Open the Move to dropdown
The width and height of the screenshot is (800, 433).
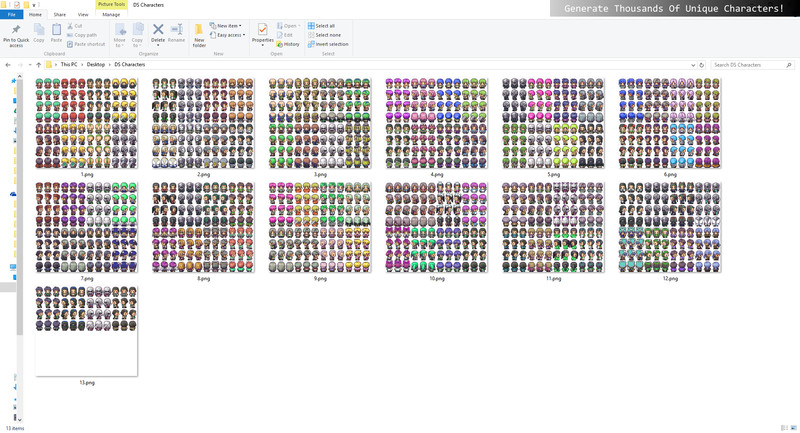point(121,35)
